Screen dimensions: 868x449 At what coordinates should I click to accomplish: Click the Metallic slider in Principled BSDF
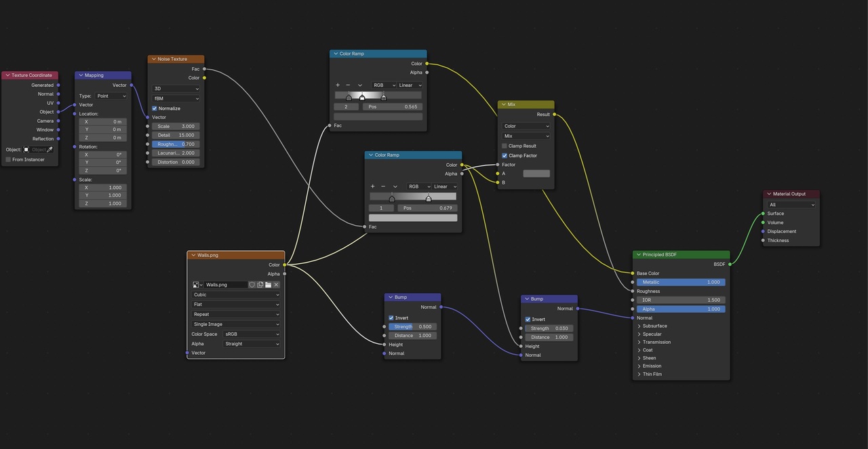[681, 282]
